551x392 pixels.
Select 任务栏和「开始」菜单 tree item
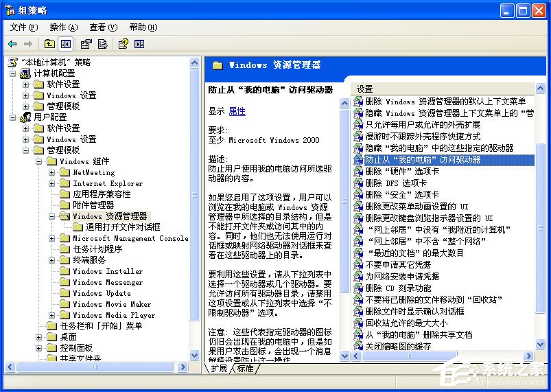pos(101,326)
